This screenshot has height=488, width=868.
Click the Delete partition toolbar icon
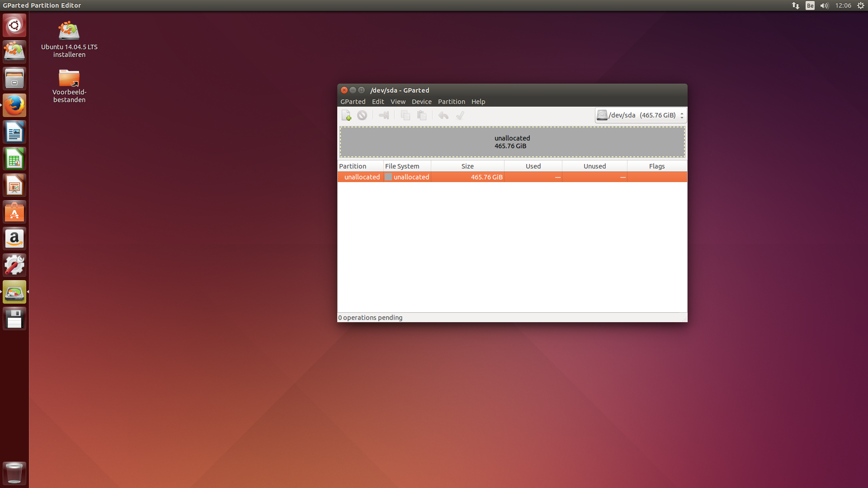(x=362, y=116)
